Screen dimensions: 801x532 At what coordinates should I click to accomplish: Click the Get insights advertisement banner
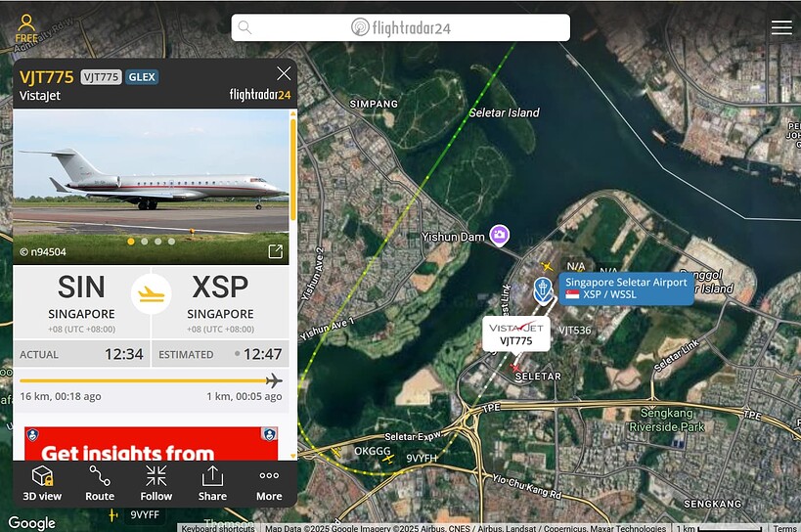(152, 443)
